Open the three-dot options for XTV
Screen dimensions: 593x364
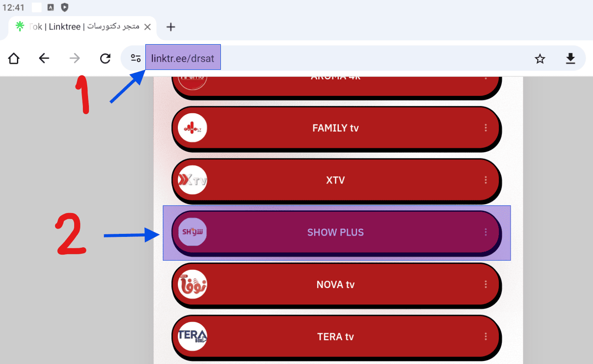(485, 180)
